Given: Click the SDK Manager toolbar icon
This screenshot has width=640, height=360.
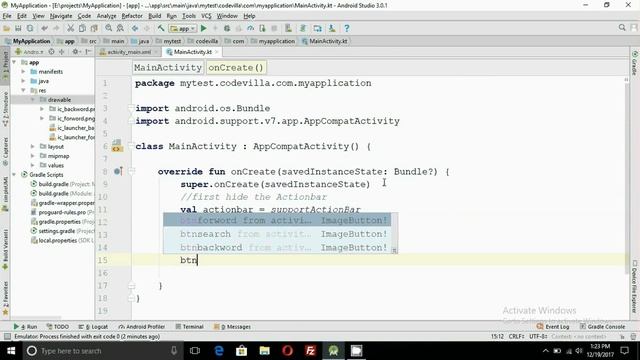Looking at the screenshot, I should click(x=332, y=29).
